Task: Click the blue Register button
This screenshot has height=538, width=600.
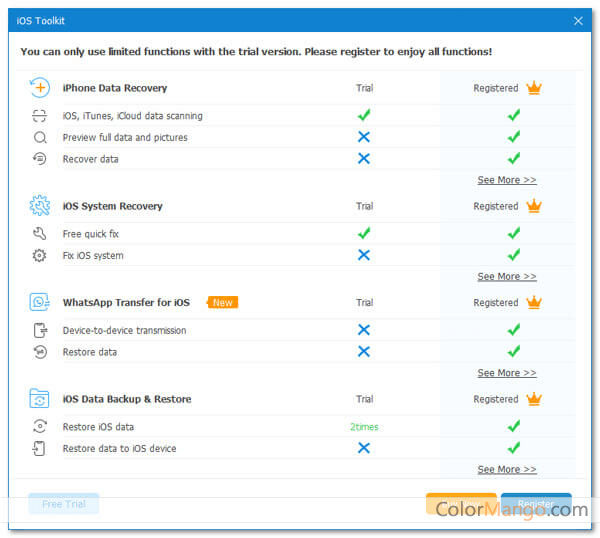Action: pyautogui.click(x=536, y=504)
